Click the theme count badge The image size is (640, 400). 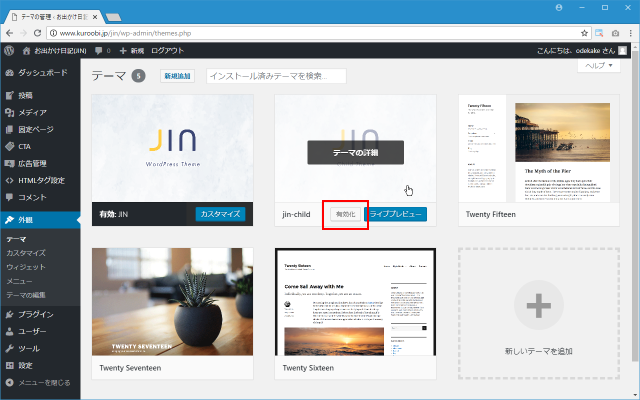coord(138,76)
